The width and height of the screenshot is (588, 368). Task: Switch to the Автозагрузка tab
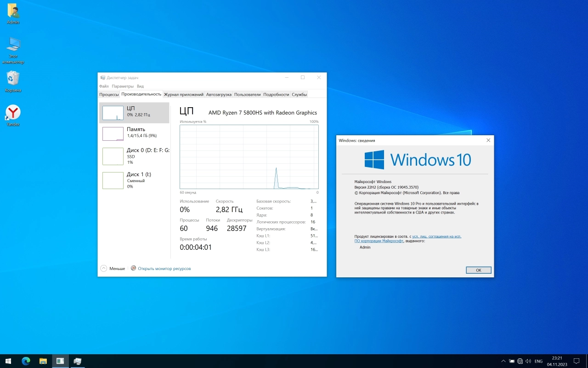tap(219, 94)
